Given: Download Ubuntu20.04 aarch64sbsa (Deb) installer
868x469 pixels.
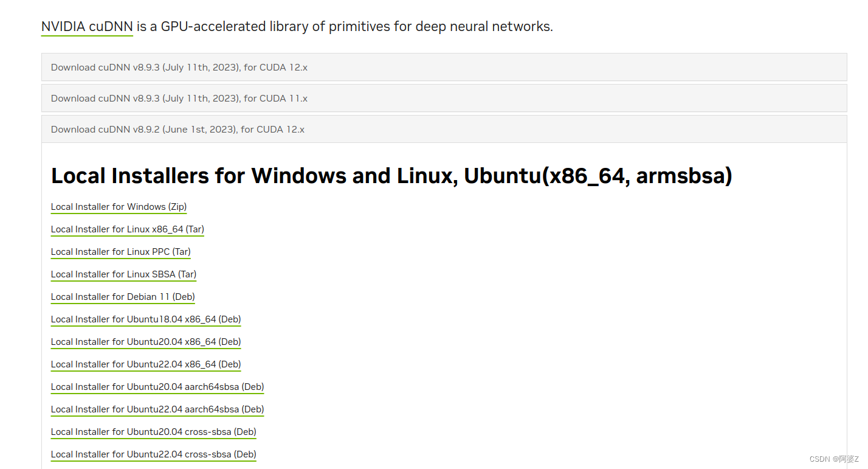Looking at the screenshot, I should click(157, 387).
